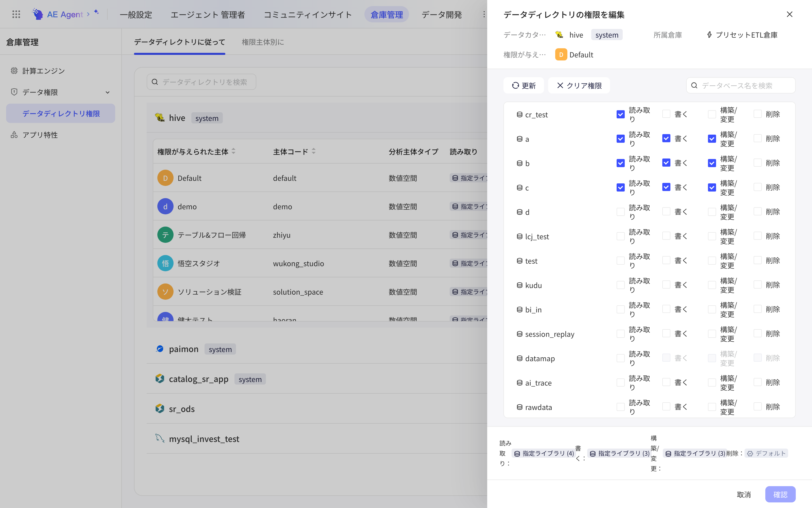The image size is (812, 508).
Task: Open the 倉庫管理 top menu
Action: (x=386, y=14)
